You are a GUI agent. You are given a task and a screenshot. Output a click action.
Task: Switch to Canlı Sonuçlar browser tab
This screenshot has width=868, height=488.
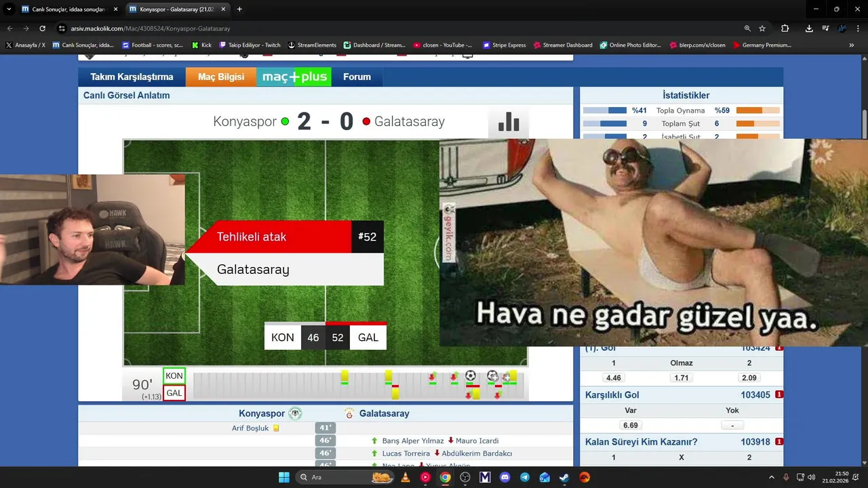(x=68, y=9)
